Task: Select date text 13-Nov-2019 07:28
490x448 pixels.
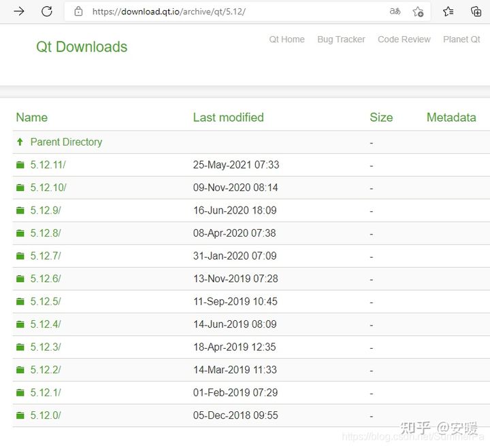Action: click(x=235, y=279)
